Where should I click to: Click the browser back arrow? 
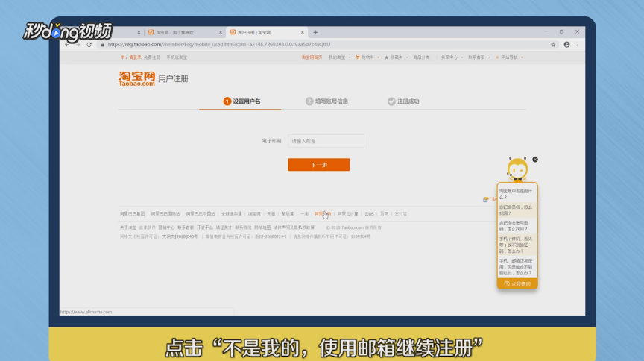point(67,45)
